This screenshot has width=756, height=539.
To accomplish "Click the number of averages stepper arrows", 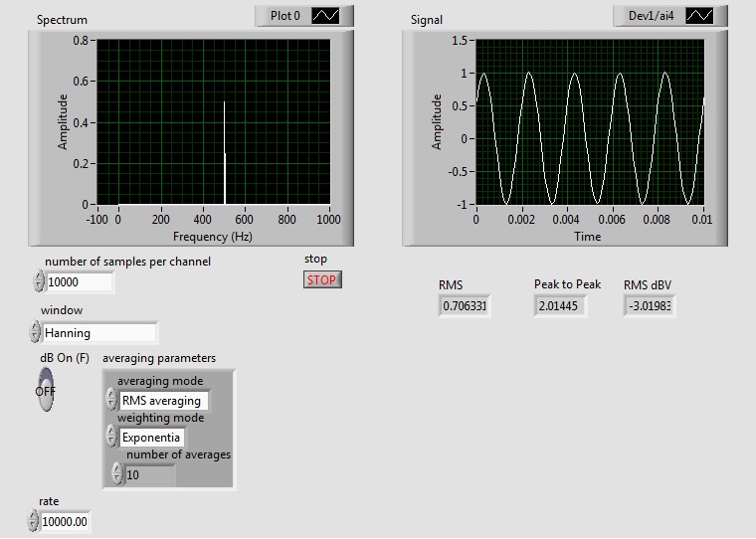I will pos(117,474).
